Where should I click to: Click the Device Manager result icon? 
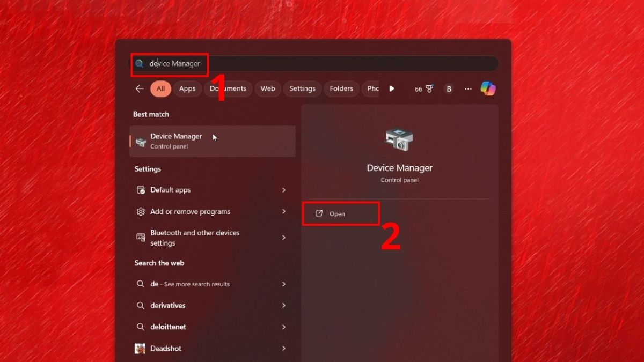(141, 142)
